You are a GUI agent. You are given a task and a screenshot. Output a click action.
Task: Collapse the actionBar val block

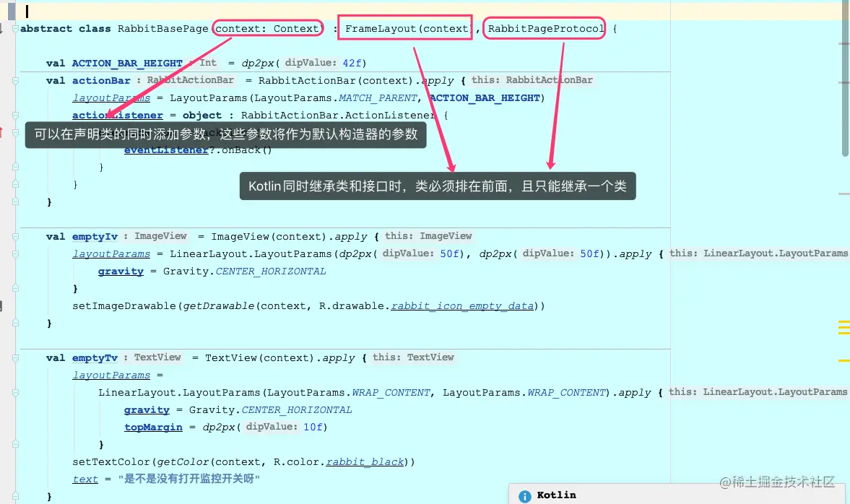click(x=15, y=81)
